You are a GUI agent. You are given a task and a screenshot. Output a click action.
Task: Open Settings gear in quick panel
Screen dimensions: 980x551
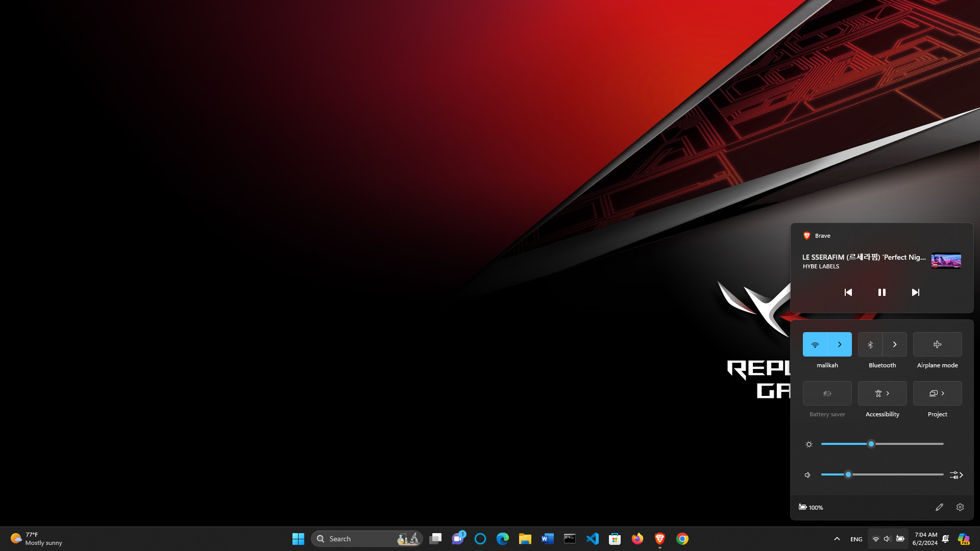pos(960,507)
